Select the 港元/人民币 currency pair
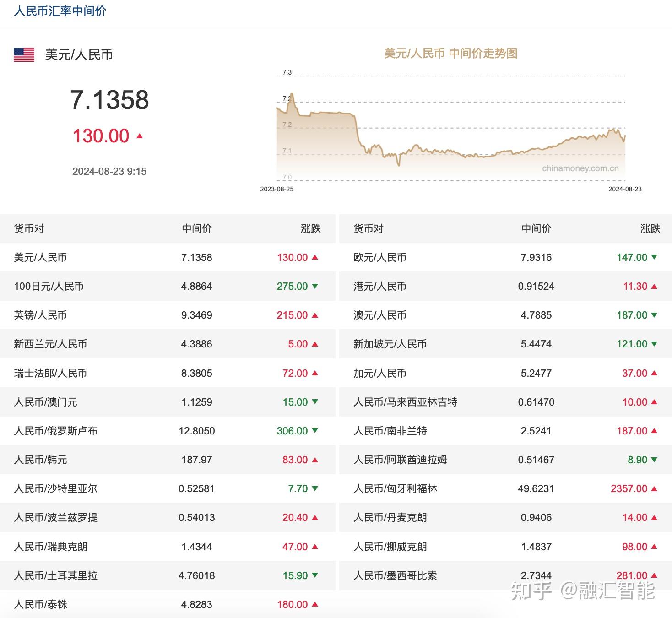Image resolution: width=672 pixels, height=618 pixels. pos(380,286)
